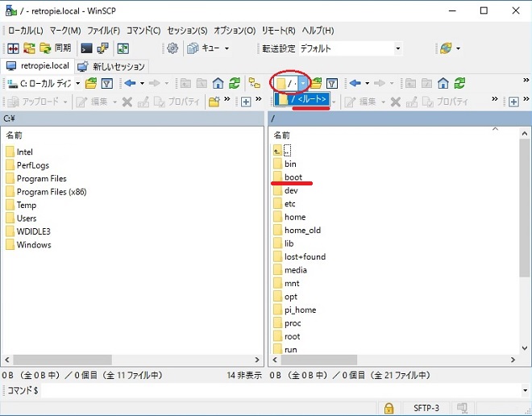Open the マーク(M) menu
The height and width of the screenshot is (416, 532).
coord(65,31)
